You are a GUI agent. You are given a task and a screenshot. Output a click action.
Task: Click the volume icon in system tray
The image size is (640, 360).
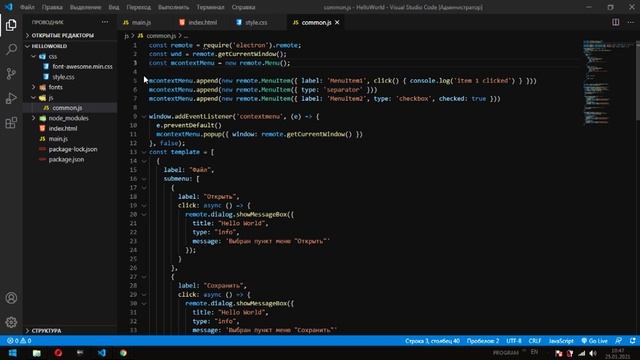coord(593,353)
